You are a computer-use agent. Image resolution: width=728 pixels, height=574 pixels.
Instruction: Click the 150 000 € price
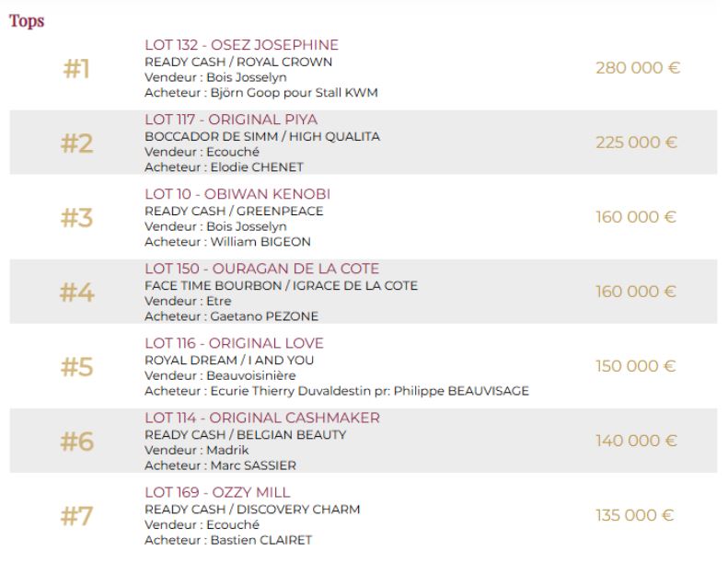[636, 366]
